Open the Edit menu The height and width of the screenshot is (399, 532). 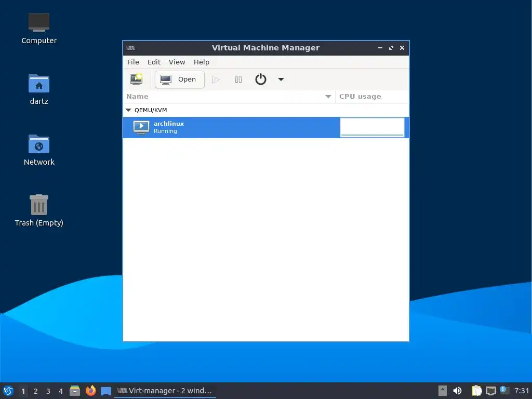[x=154, y=62]
